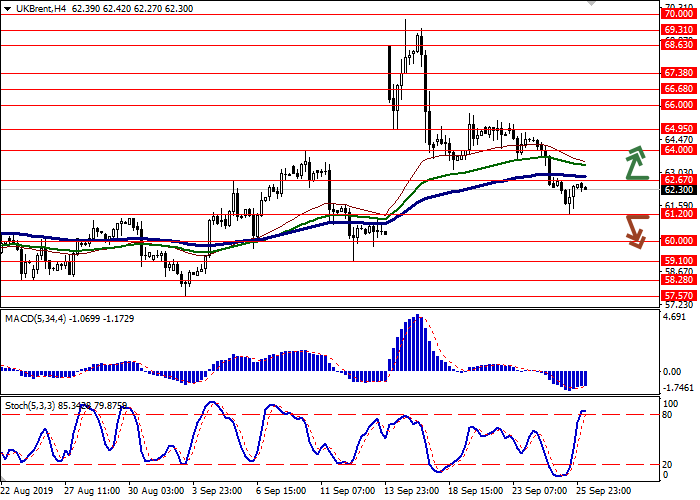Click the current price 62.300 marker

(x=678, y=190)
